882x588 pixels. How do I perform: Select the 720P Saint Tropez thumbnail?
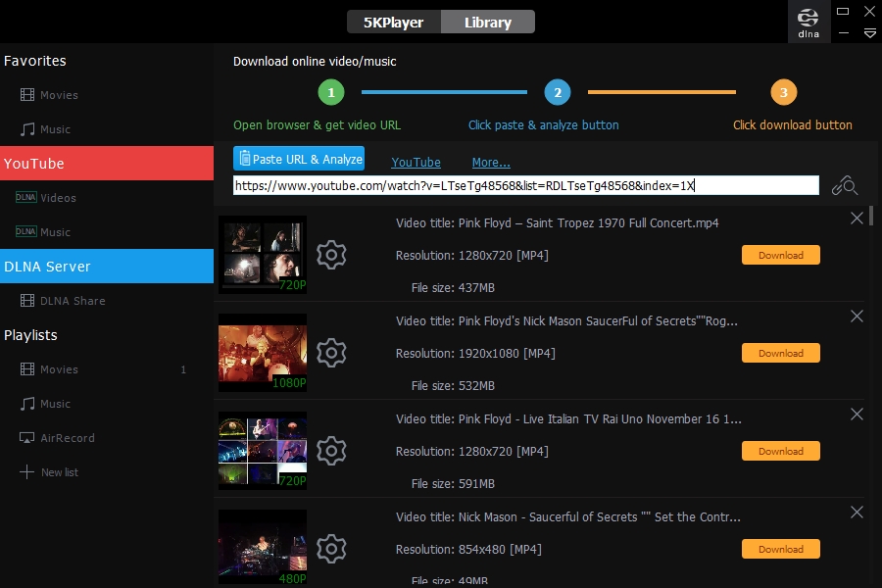coord(263,255)
